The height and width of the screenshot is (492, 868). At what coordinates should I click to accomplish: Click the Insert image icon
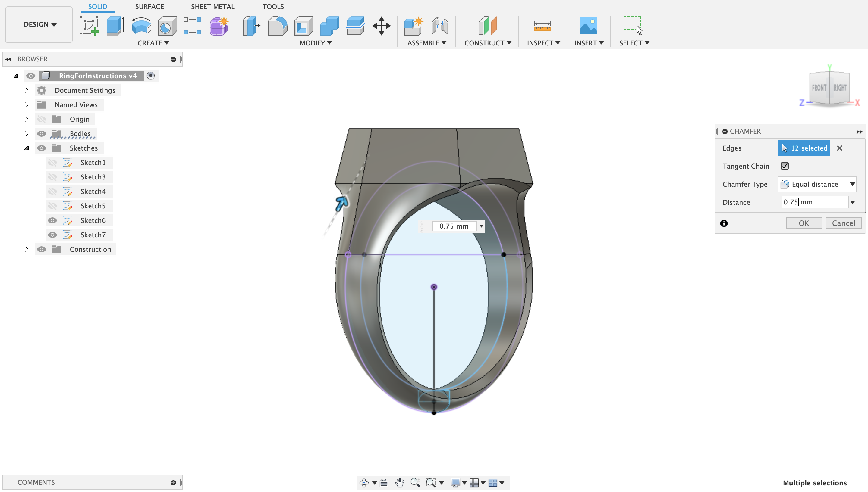point(588,26)
